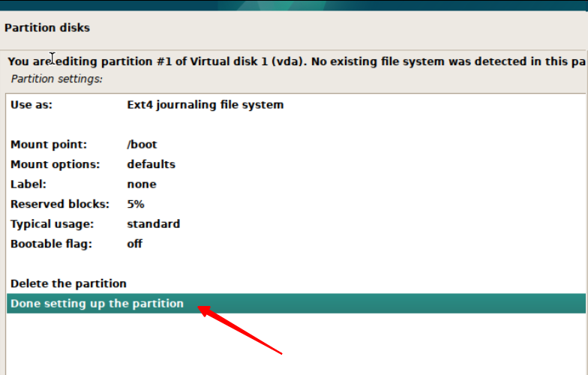Click the red arrow annotation
Viewport: 588px width, 375px height.
click(240, 328)
